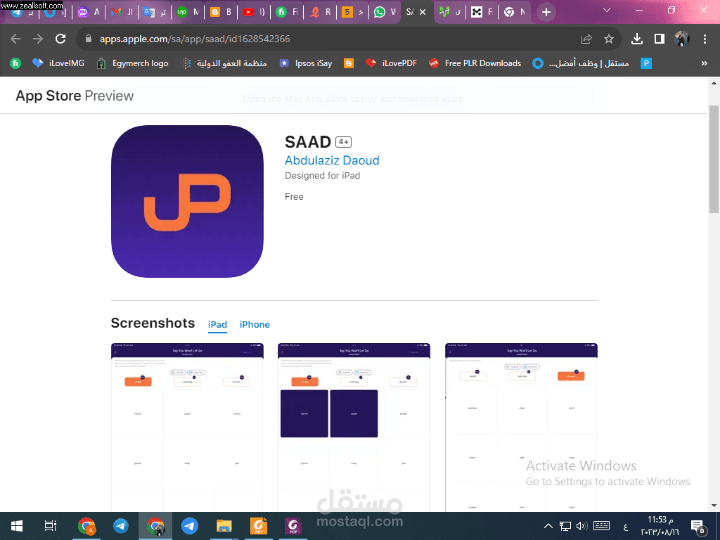Click the taskbar clock and date
This screenshot has height=540, width=720.
[660, 526]
